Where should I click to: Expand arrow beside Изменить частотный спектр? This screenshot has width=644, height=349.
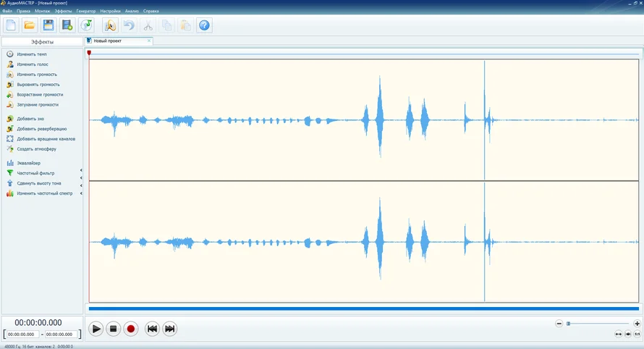point(81,193)
